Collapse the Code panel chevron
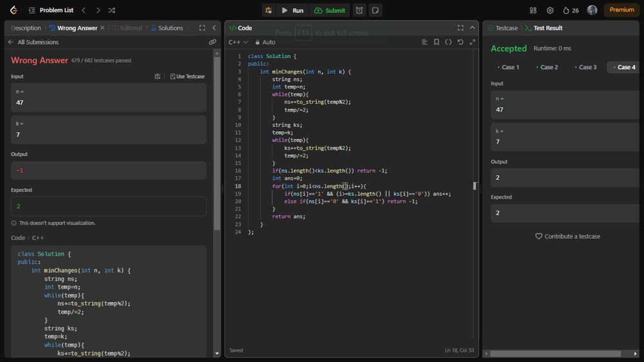 pyautogui.click(x=472, y=28)
